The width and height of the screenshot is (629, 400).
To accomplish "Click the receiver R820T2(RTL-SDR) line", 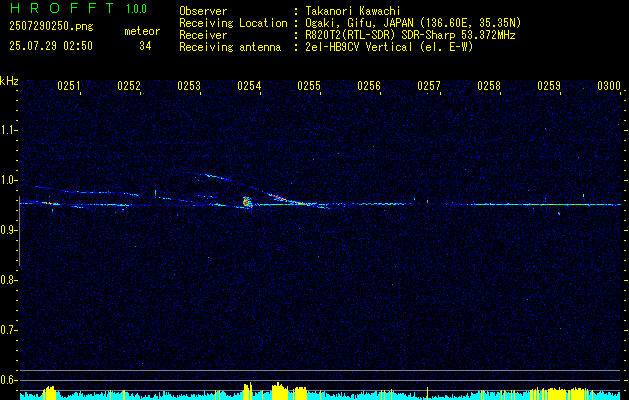I will point(408,35).
